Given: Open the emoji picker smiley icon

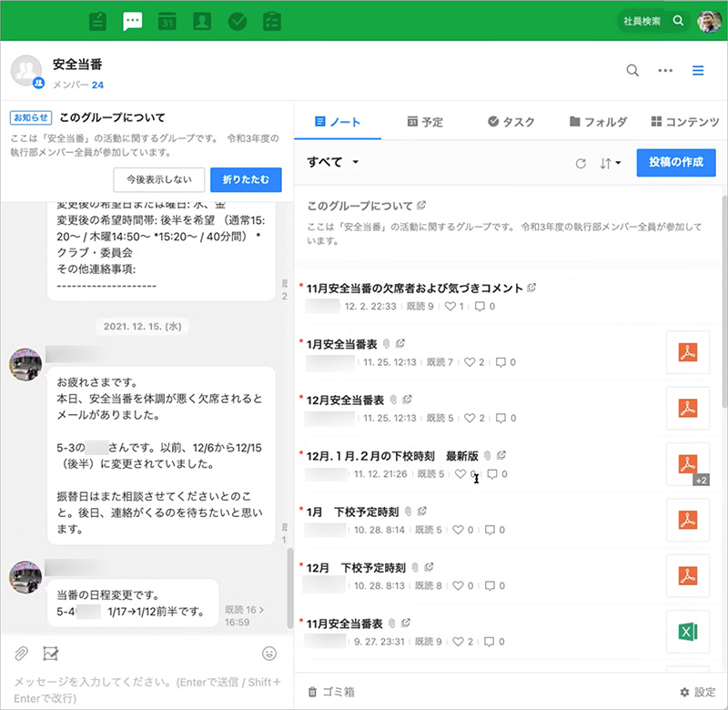Looking at the screenshot, I should point(269,653).
